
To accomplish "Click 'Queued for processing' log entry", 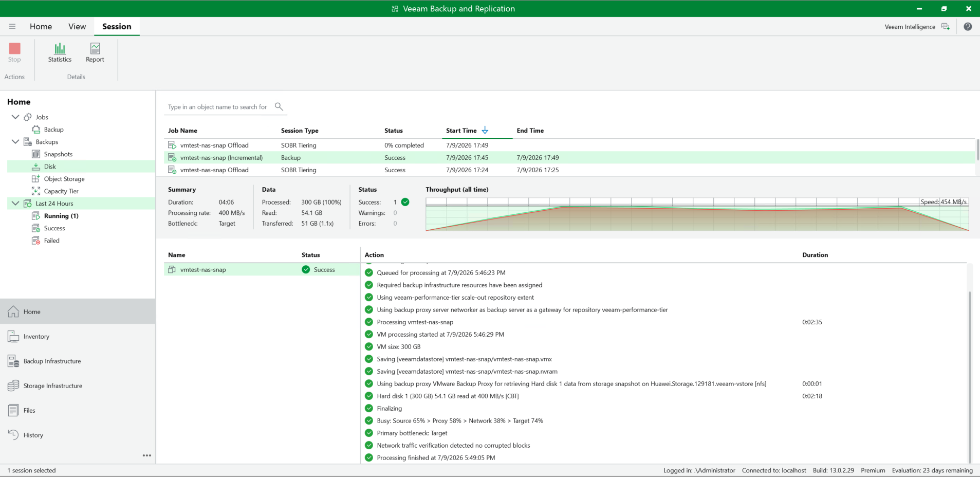I will click(x=441, y=272).
